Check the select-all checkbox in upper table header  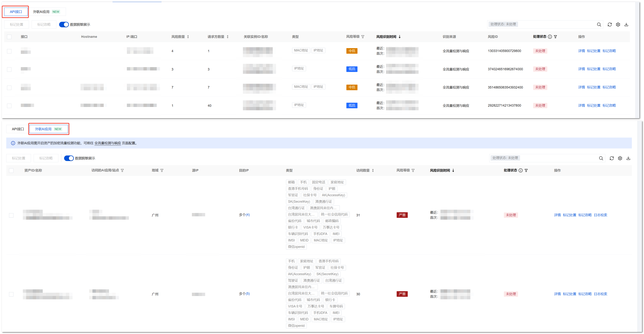click(x=9, y=37)
